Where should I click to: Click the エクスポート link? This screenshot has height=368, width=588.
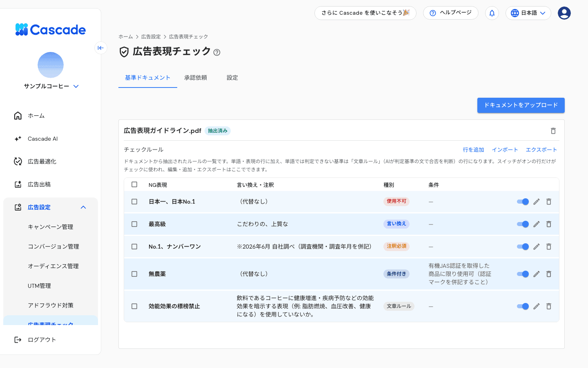(x=541, y=150)
